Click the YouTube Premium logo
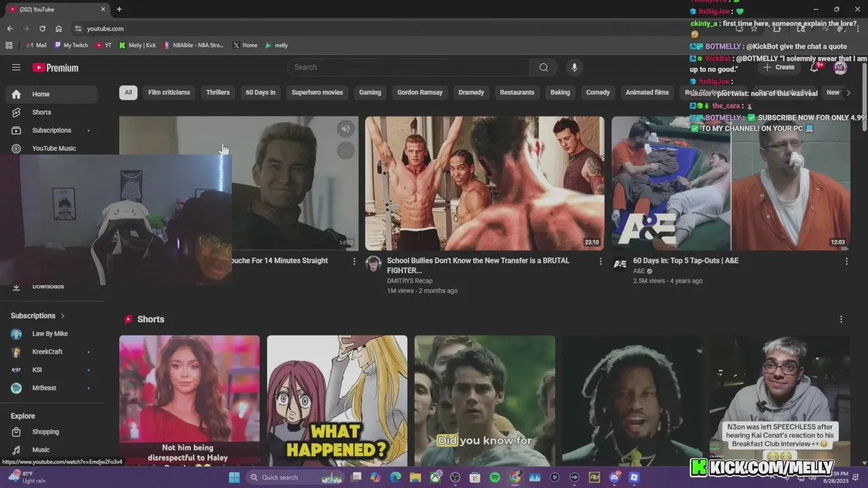The image size is (868, 488). point(56,68)
